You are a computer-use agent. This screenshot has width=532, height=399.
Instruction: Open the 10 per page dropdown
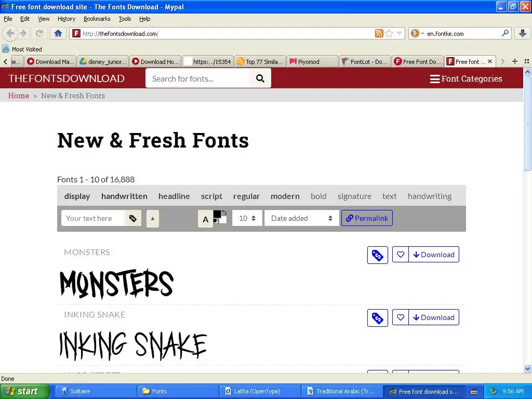[x=247, y=218]
